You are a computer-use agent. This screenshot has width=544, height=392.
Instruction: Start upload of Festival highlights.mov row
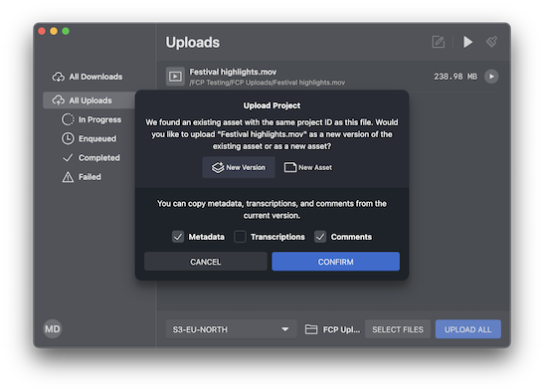coord(491,77)
